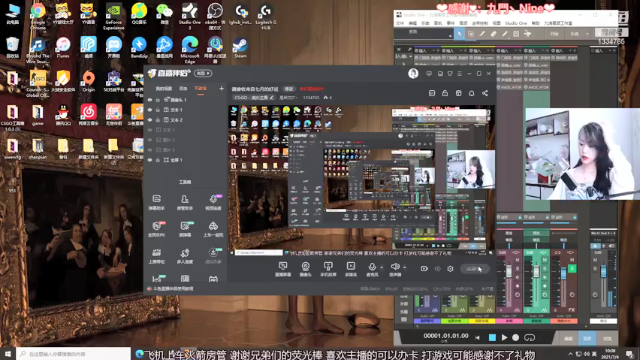Expand the speaker options arrow
The width and height of the screenshot is (640, 360).
pyautogui.click(x=404, y=268)
